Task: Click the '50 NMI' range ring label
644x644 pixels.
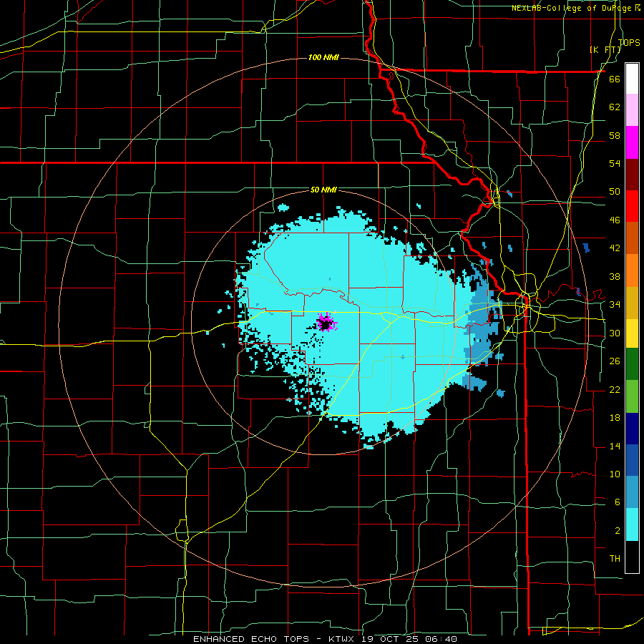Action: 323,190
